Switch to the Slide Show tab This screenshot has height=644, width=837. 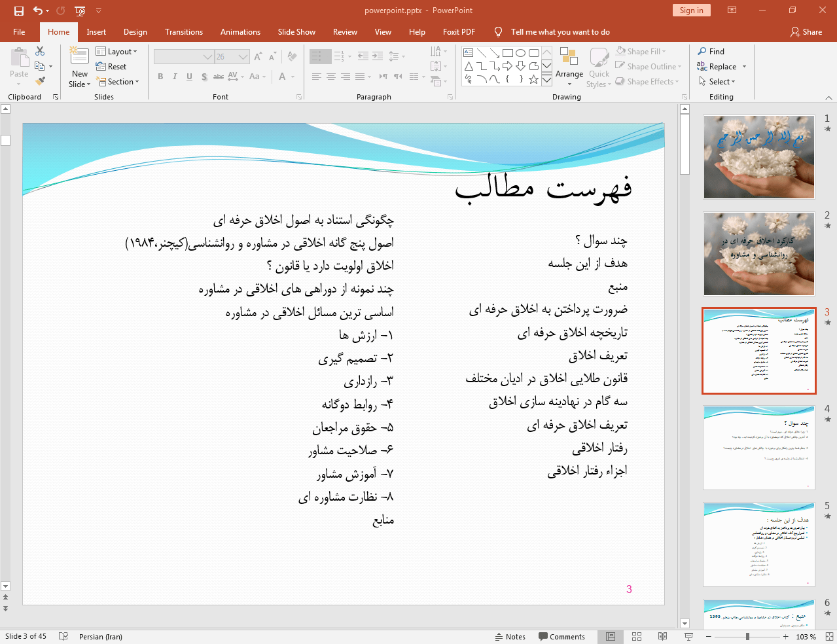point(296,31)
